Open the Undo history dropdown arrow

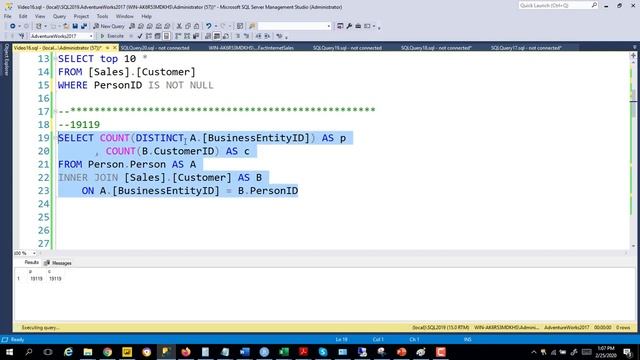[x=215, y=26]
